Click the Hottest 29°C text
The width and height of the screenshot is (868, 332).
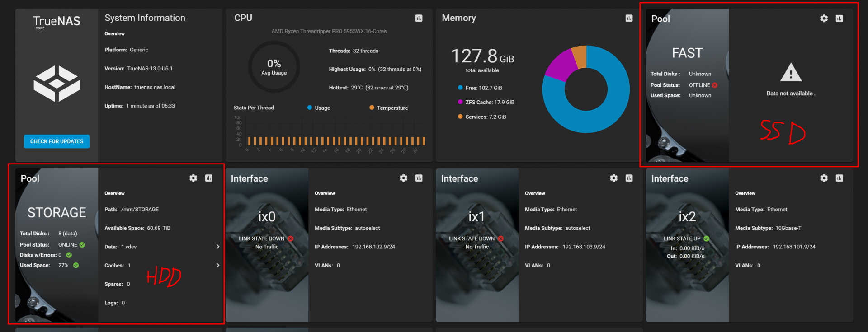click(x=368, y=88)
